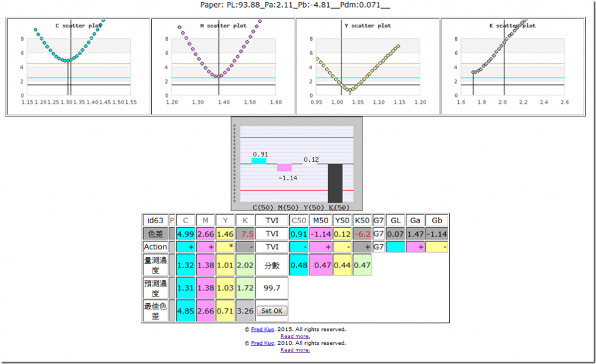Image resolution: width=596 pixels, height=364 pixels.
Task: Click the cyan color difference value 4.99
Action: [x=186, y=234]
